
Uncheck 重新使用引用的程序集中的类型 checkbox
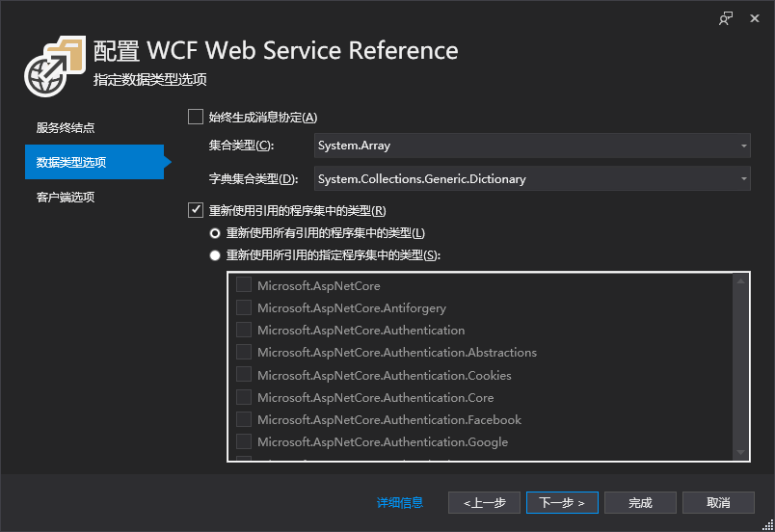[x=196, y=210]
